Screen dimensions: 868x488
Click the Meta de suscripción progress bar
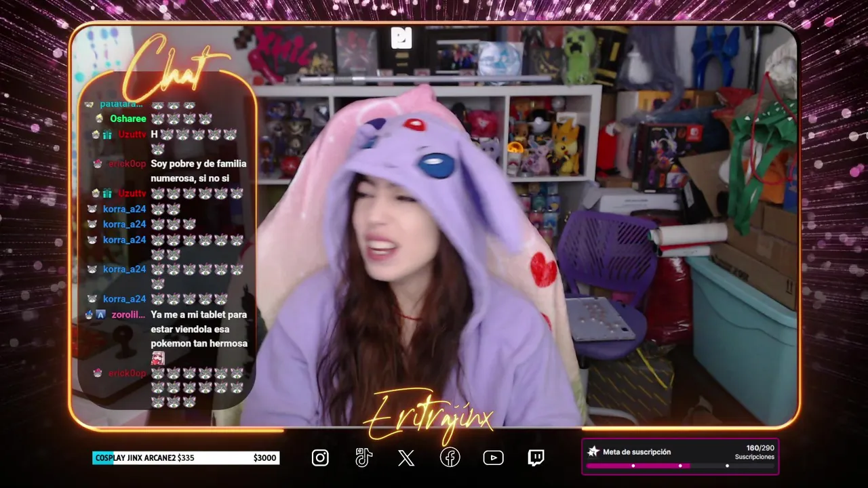680,466
